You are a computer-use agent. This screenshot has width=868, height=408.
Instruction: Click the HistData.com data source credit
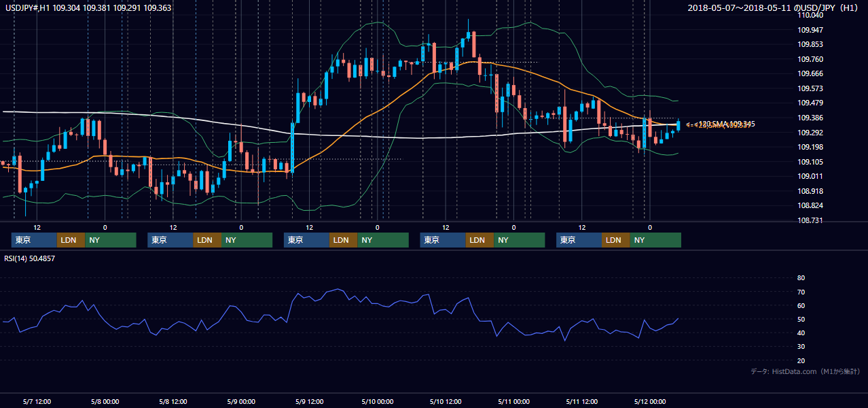pos(806,371)
